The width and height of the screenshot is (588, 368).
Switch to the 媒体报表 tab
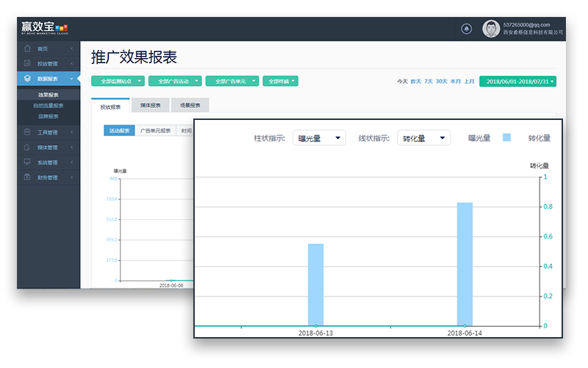(150, 105)
